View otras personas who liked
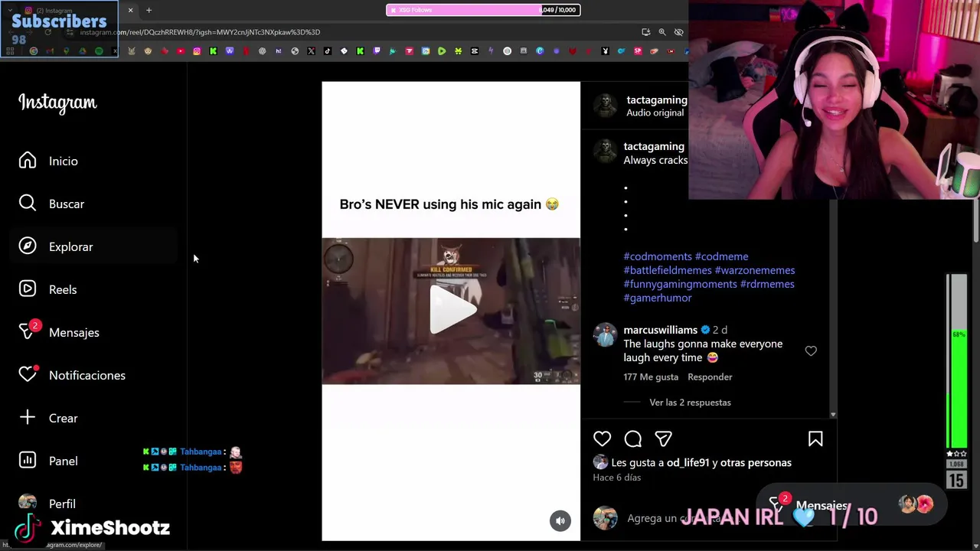The image size is (980, 551). click(x=756, y=463)
